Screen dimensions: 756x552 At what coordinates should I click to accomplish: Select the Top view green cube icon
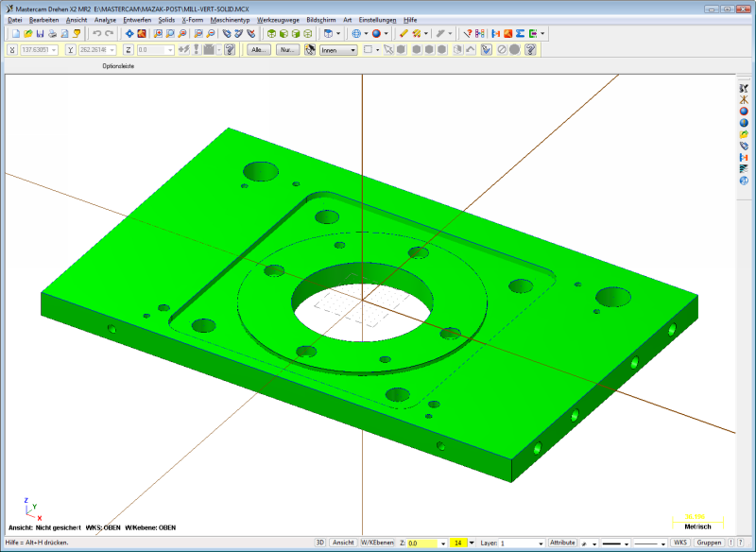271,34
